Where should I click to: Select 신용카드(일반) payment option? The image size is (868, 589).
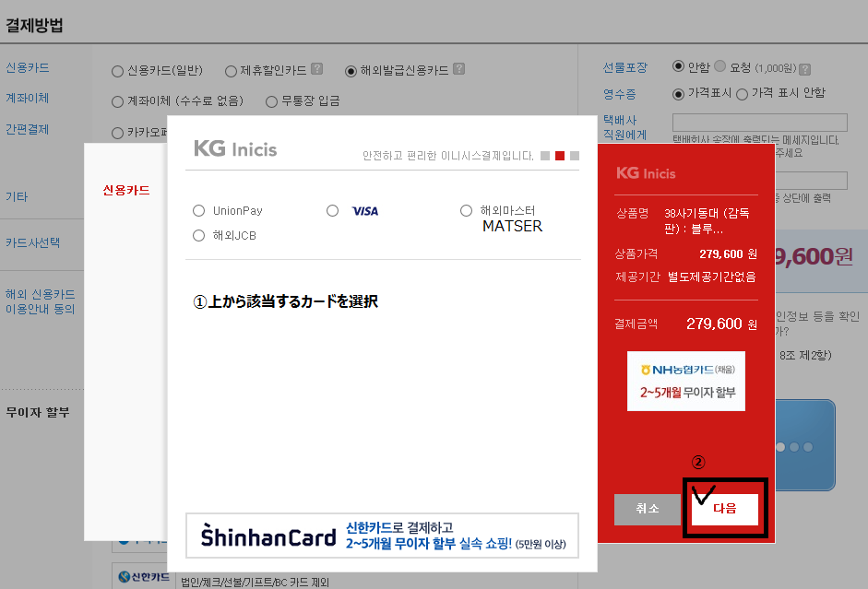(117, 71)
